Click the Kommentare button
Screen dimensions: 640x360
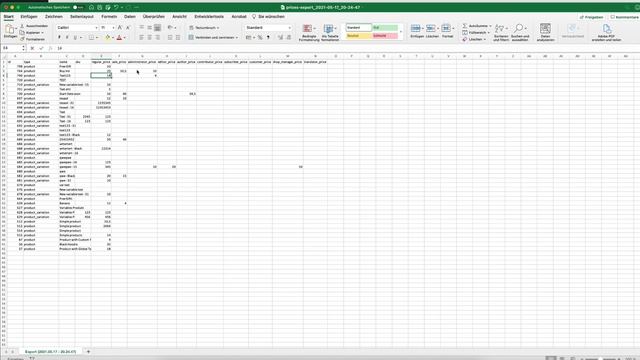(x=624, y=17)
